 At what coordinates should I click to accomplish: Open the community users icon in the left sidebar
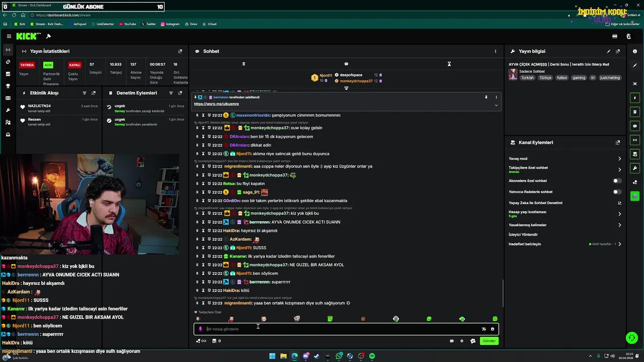pyautogui.click(x=8, y=122)
